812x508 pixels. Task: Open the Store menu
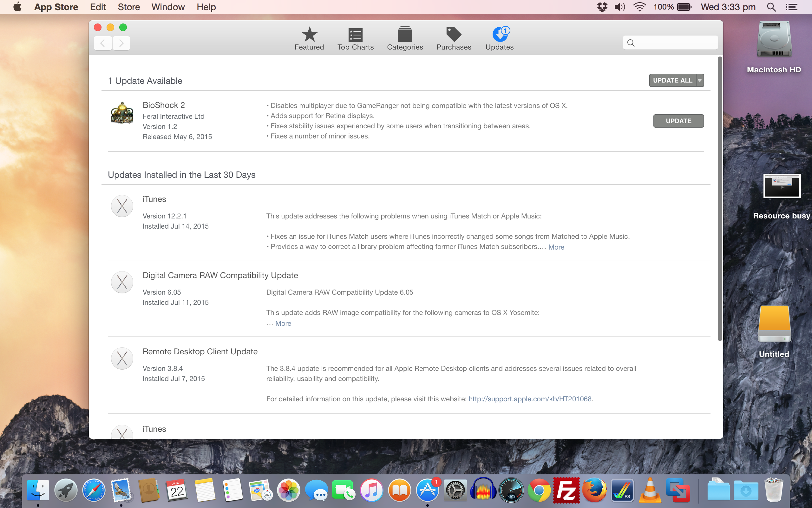pyautogui.click(x=129, y=7)
